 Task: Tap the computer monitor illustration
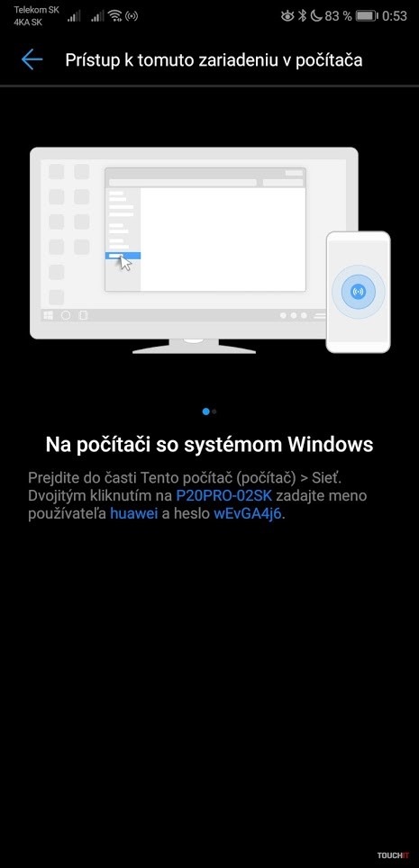point(194,250)
